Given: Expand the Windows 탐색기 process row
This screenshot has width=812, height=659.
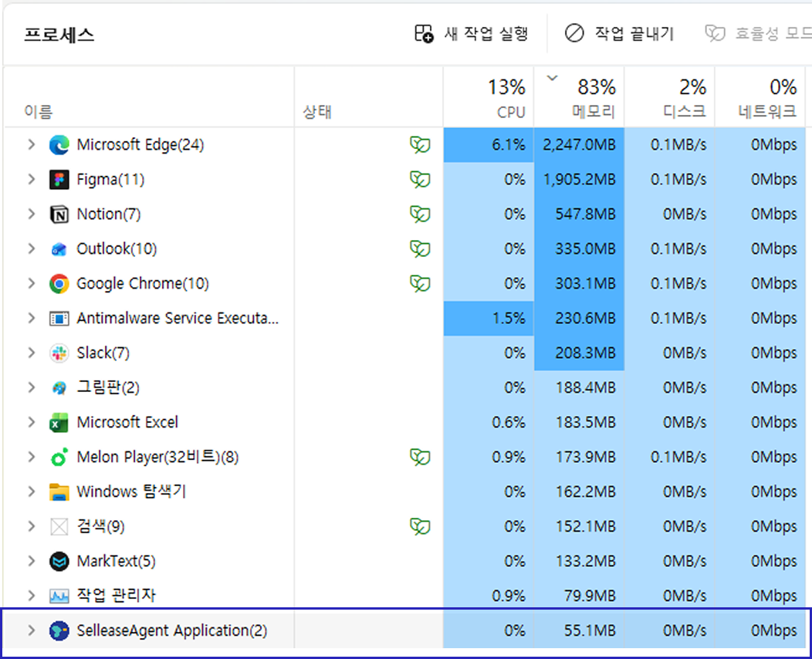Looking at the screenshot, I should [31, 492].
